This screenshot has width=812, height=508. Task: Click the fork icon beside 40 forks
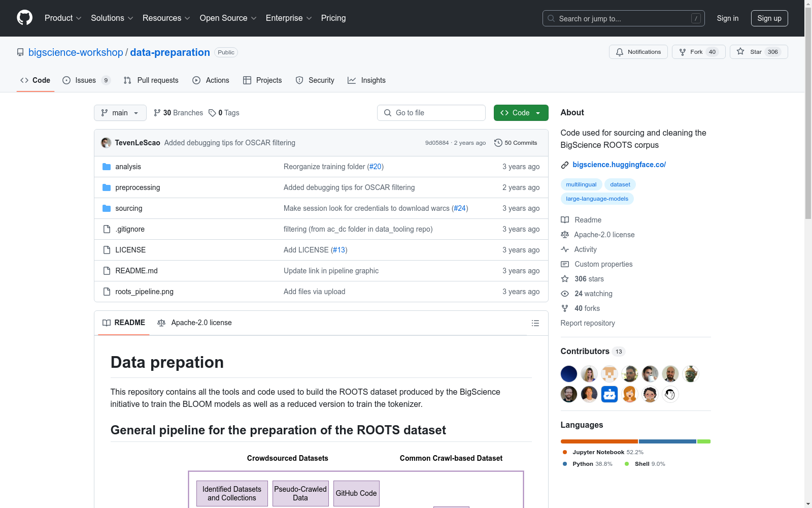point(565,308)
